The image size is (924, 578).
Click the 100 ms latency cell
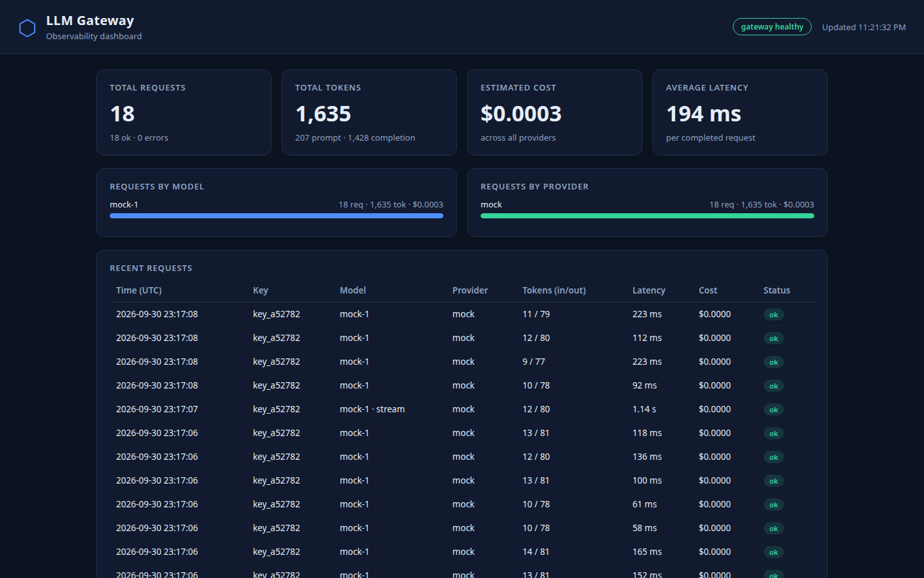pyautogui.click(x=647, y=480)
